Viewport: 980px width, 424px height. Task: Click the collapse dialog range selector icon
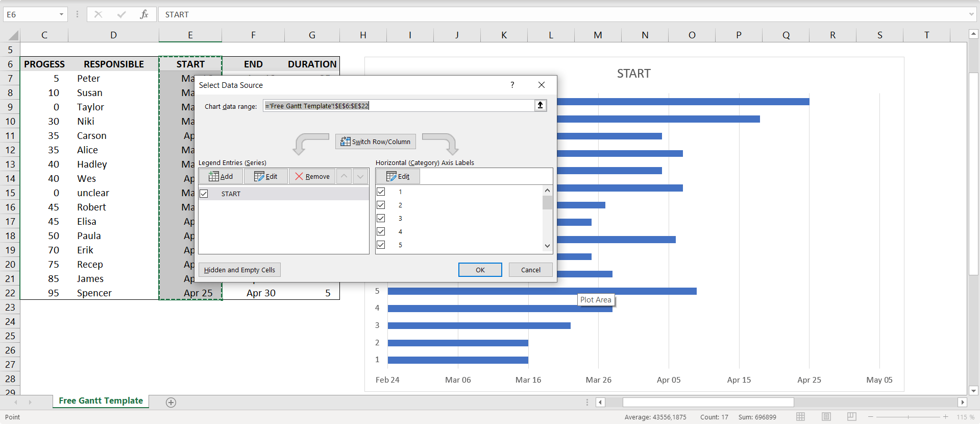point(540,105)
